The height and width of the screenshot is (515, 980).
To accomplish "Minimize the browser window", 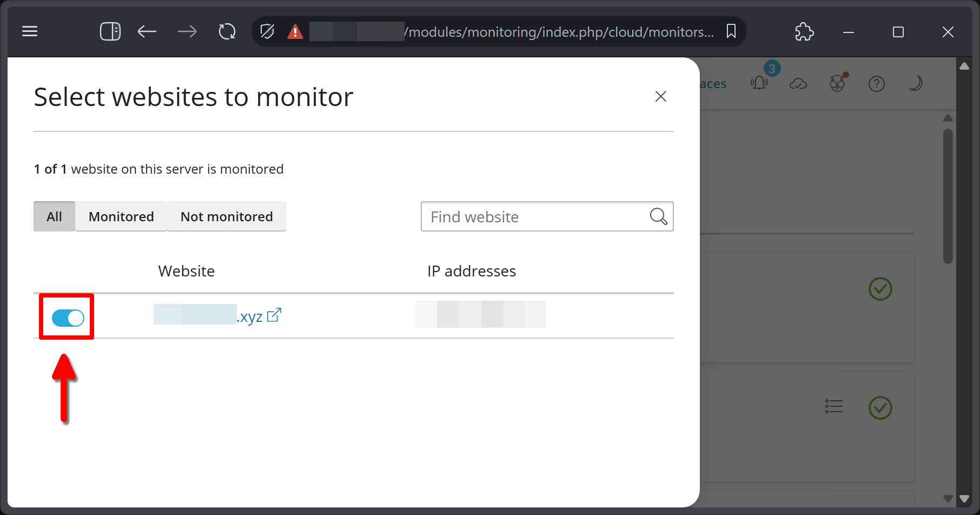I will pos(849,32).
